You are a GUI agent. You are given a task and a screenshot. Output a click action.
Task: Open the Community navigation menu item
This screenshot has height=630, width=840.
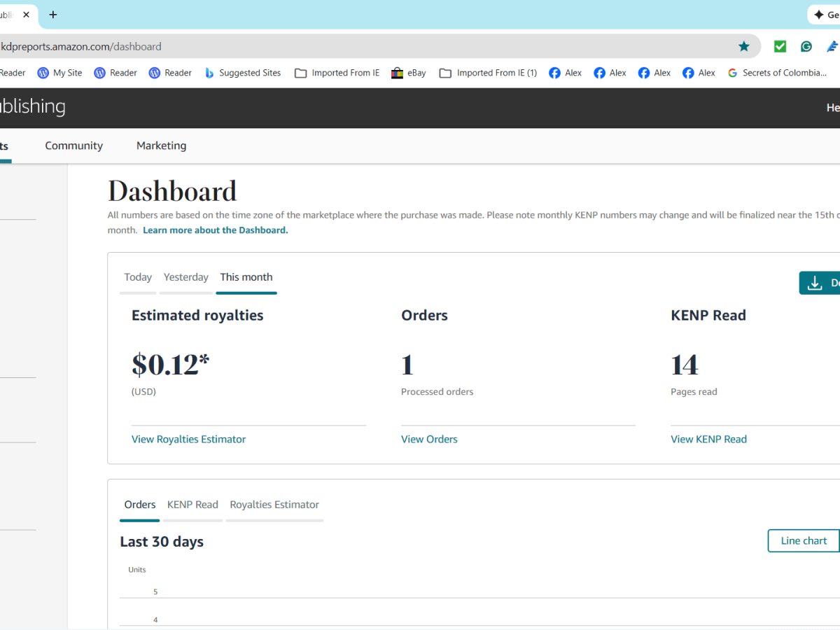pyautogui.click(x=73, y=146)
